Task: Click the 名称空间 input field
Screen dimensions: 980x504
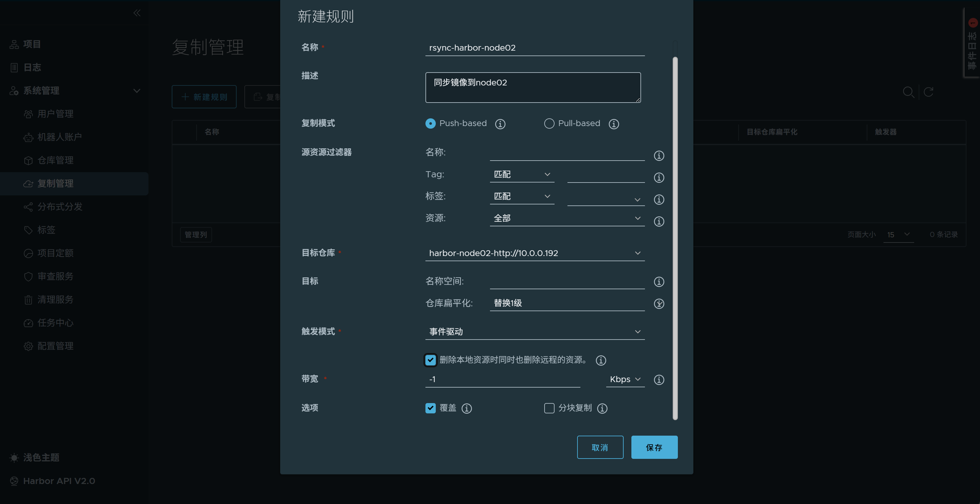Action: [x=567, y=281]
